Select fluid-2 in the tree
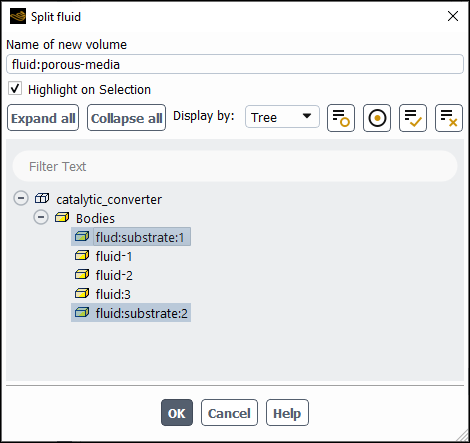Viewport: 470px width, 443px height. point(114,275)
